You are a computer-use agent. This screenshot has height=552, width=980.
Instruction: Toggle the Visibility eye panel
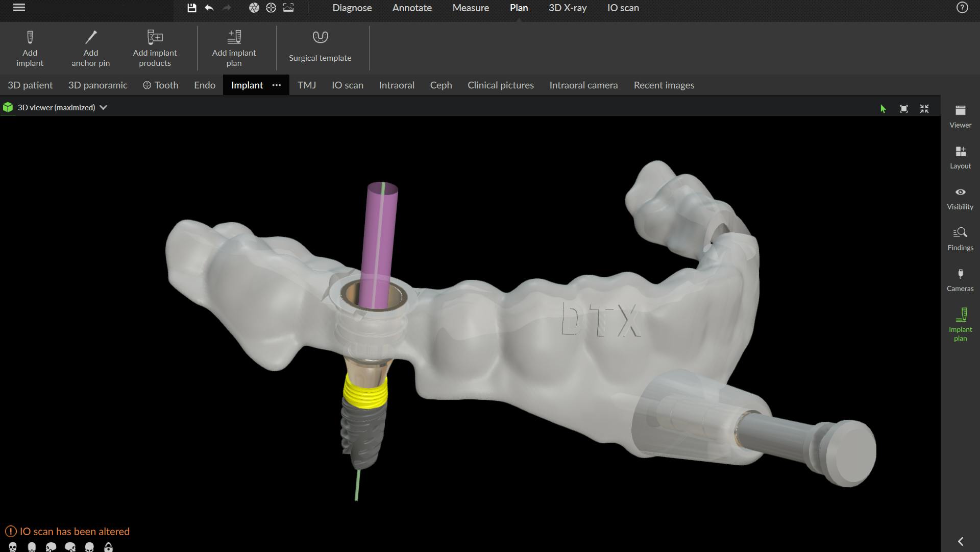click(x=960, y=198)
